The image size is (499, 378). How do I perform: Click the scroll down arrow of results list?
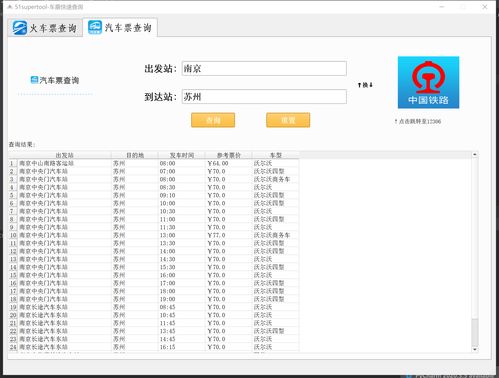tap(475, 349)
